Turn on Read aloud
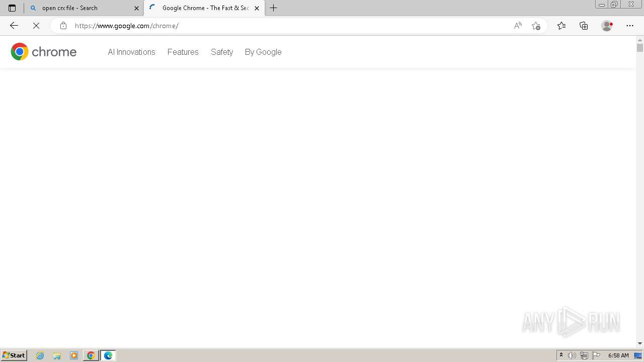This screenshot has width=644, height=362. tap(518, 26)
